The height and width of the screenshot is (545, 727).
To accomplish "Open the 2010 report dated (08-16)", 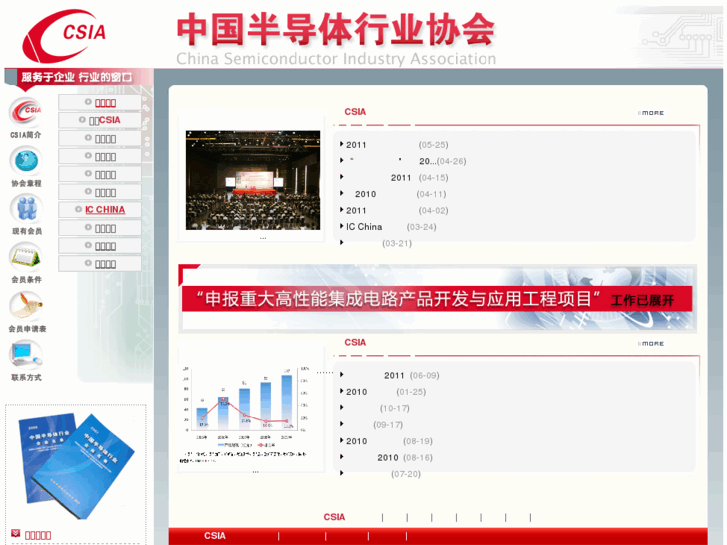I will point(387,457).
